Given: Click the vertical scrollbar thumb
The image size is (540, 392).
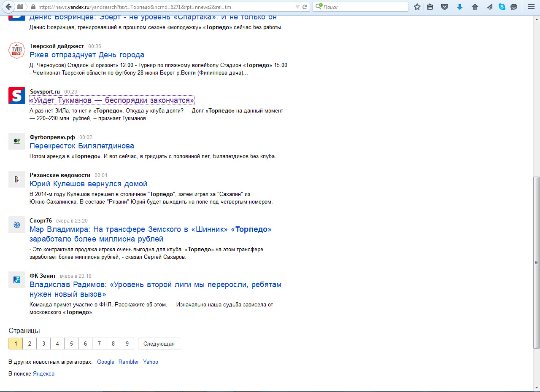Looking at the screenshot, I should pyautogui.click(x=536, y=262).
